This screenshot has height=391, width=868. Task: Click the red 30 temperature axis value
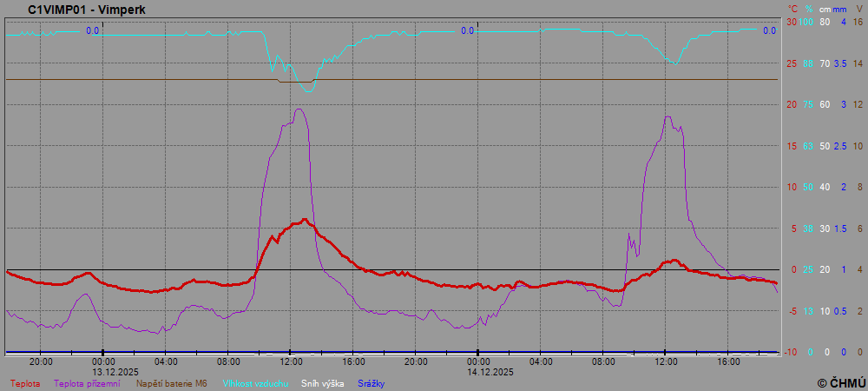(791, 22)
